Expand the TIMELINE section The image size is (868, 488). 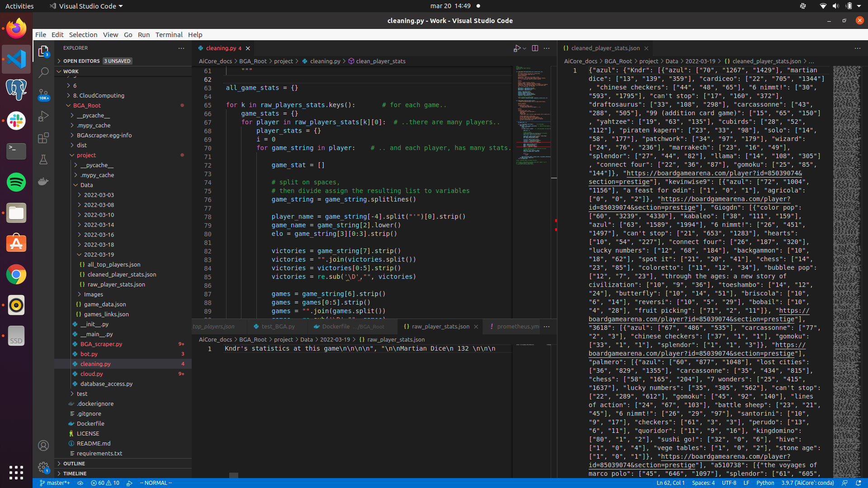pyautogui.click(x=75, y=474)
